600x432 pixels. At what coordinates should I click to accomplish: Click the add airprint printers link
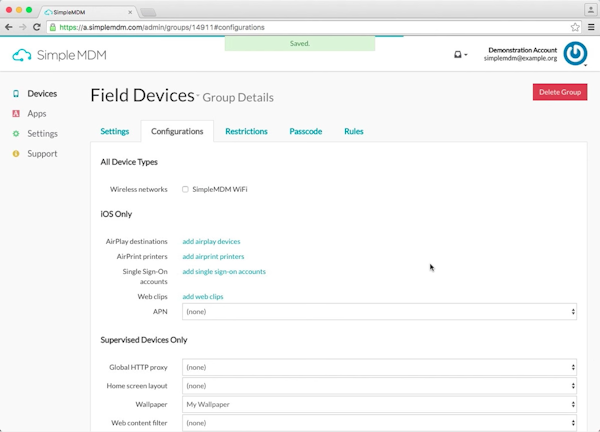click(213, 256)
